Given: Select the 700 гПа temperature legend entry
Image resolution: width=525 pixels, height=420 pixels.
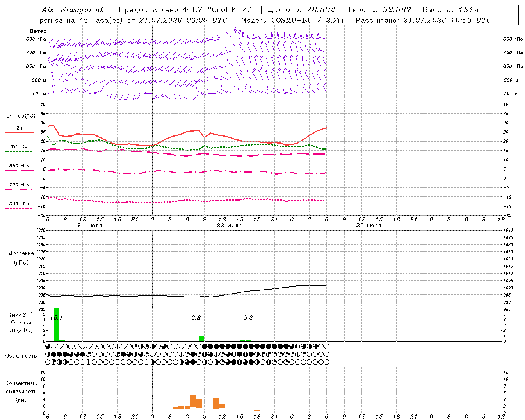Looking at the screenshot, I should 19,187.
